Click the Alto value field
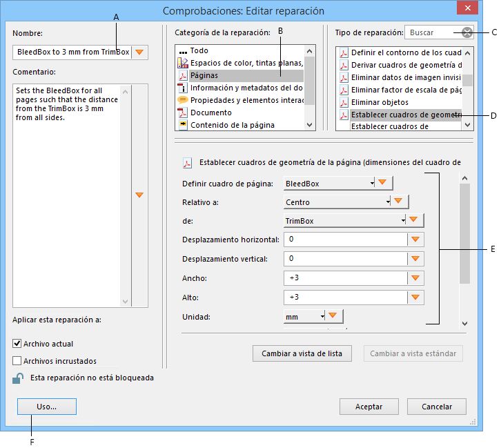Viewport: 501px width, 448px height. pyautogui.click(x=346, y=298)
